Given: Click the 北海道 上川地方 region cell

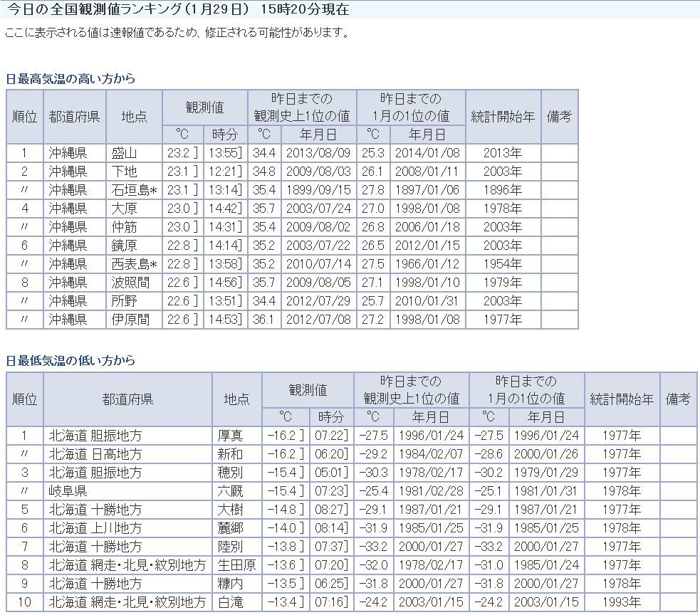Looking at the screenshot, I should point(95,528).
